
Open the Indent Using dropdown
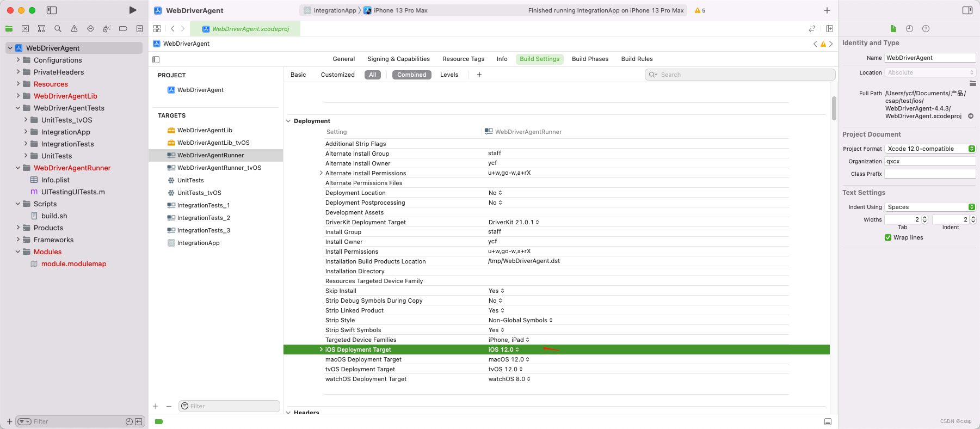pos(930,207)
